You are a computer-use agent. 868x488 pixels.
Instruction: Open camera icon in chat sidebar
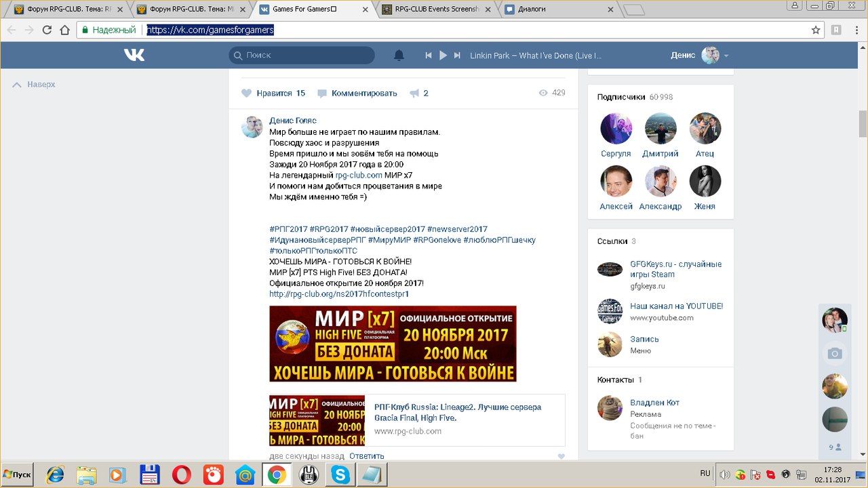coord(835,353)
